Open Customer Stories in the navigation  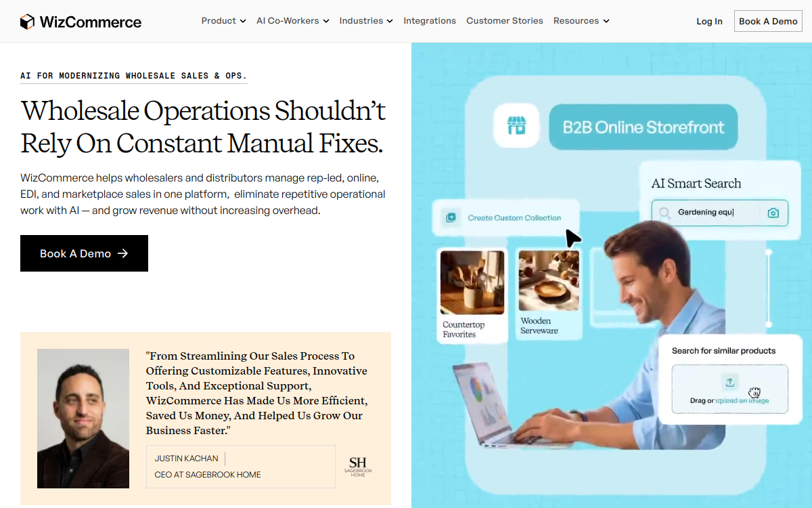[x=505, y=21]
